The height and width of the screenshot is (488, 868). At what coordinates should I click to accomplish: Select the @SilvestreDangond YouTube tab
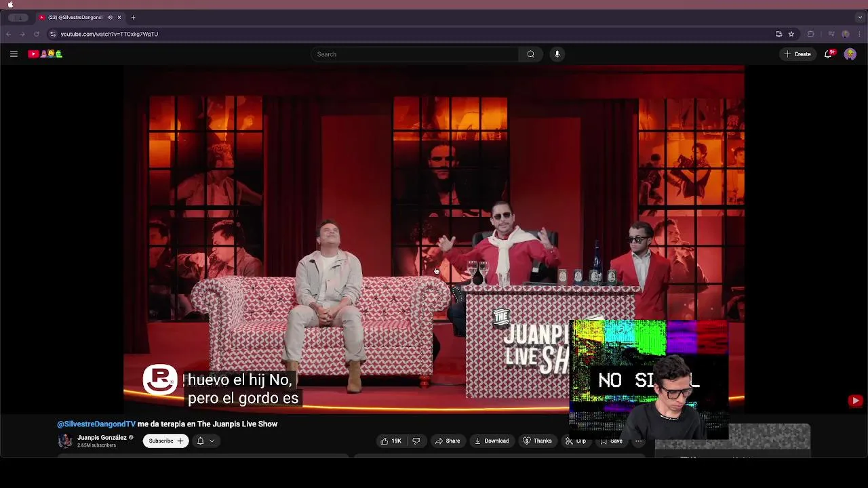(80, 17)
